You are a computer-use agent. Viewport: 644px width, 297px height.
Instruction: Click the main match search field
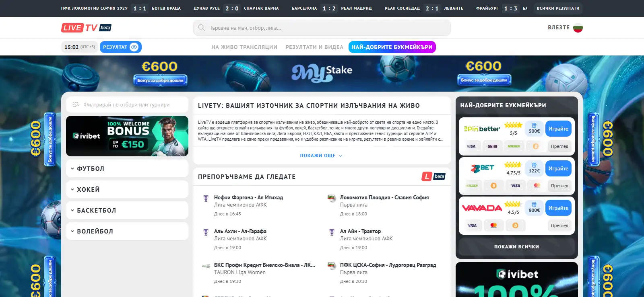(322, 28)
